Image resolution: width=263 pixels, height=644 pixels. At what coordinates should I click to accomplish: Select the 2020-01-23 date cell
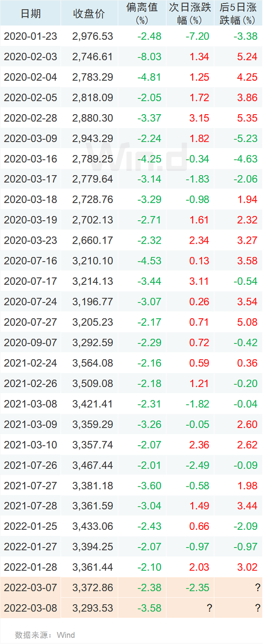(x=31, y=36)
